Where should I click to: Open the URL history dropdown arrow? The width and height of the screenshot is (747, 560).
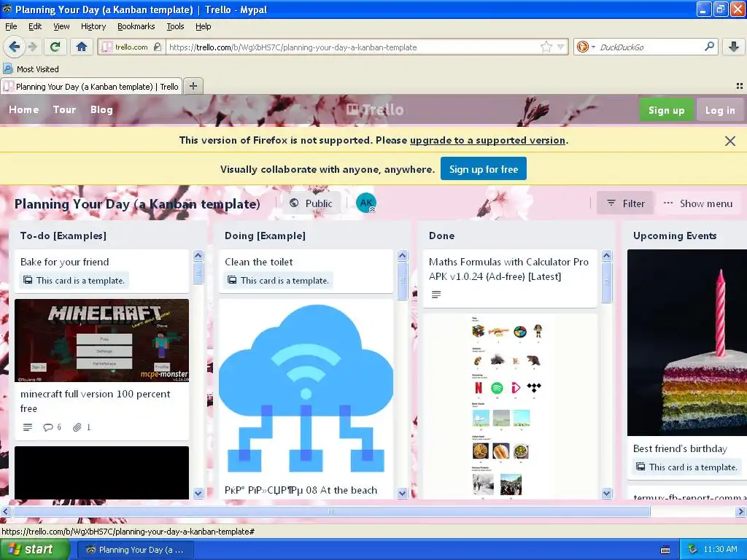[561, 47]
